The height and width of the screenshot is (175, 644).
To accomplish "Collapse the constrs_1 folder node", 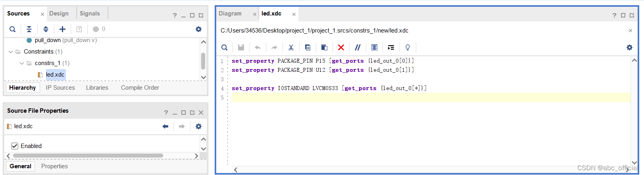I will point(22,63).
